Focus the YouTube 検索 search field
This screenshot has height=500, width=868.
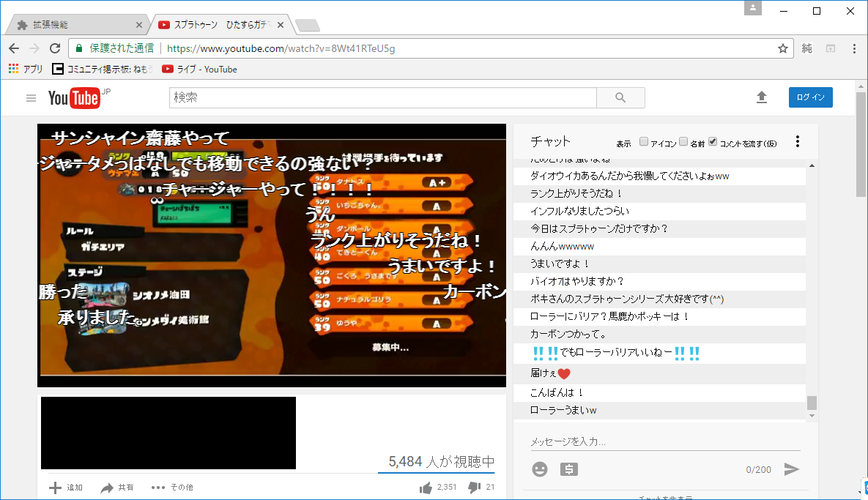(383, 98)
